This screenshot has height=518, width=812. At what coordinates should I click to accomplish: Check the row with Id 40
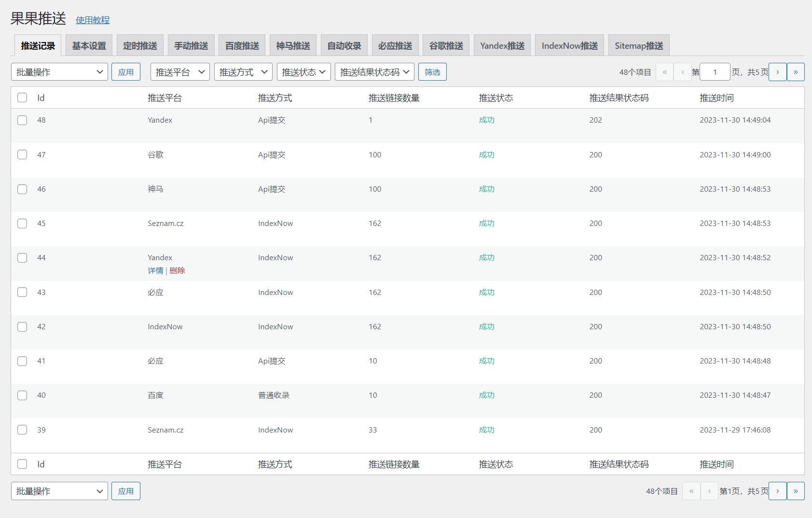[x=22, y=395]
